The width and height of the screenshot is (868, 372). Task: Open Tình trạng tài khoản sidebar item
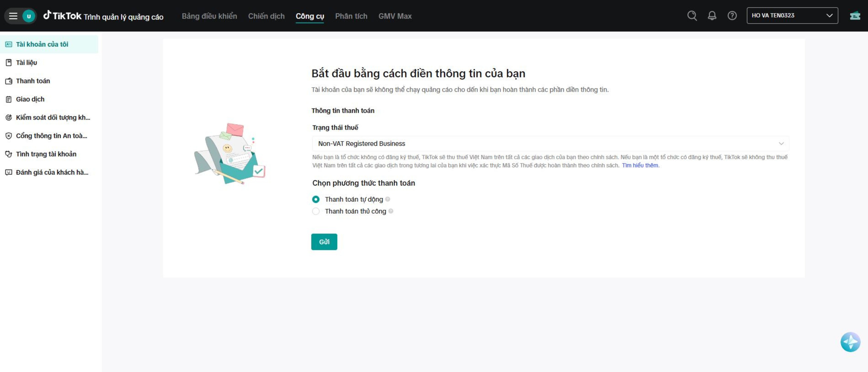coord(46,154)
